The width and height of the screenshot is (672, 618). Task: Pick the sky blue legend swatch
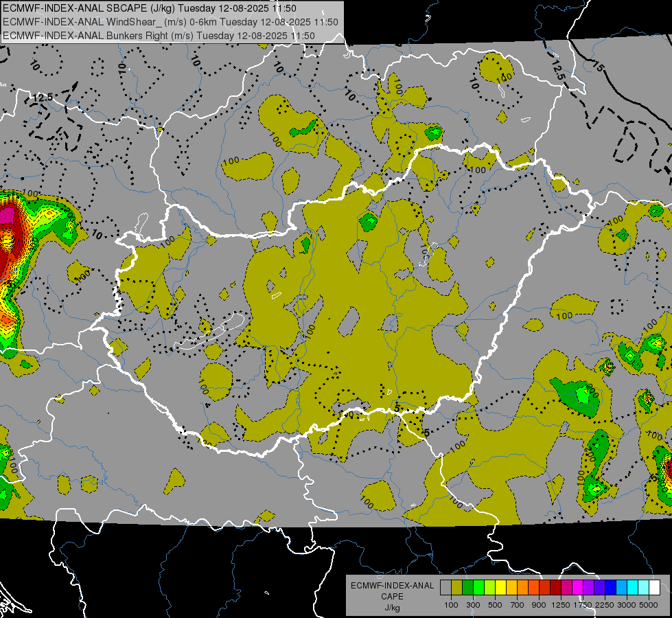coord(621,587)
